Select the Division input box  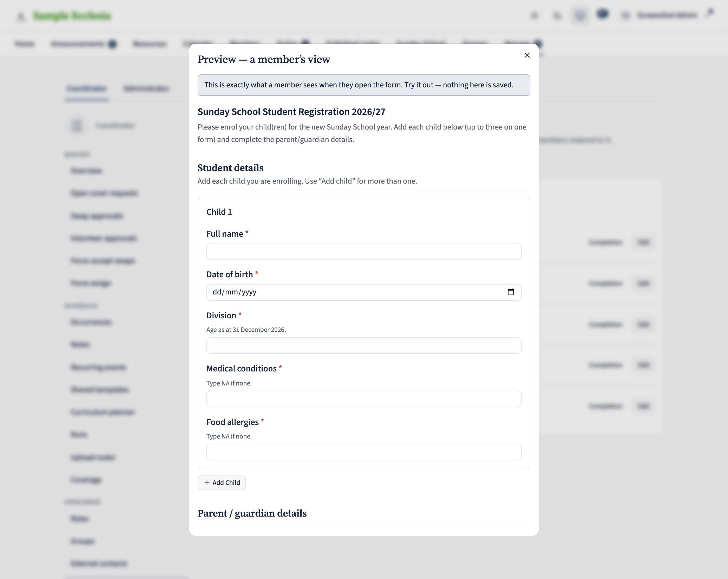364,345
